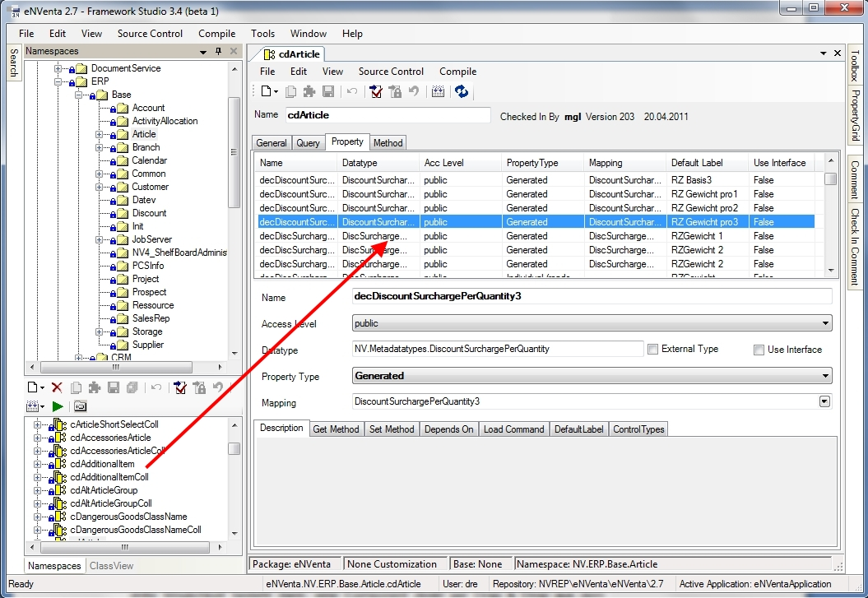Click the Check Out checkmark icon in cdArticle toolbar

pos(377,91)
